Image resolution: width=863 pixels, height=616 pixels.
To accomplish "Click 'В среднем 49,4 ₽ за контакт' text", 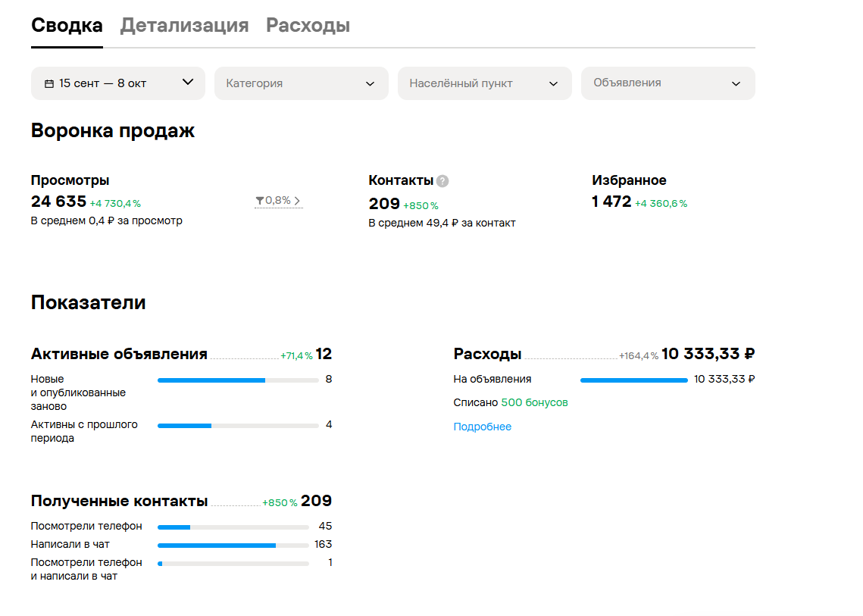I will [442, 223].
